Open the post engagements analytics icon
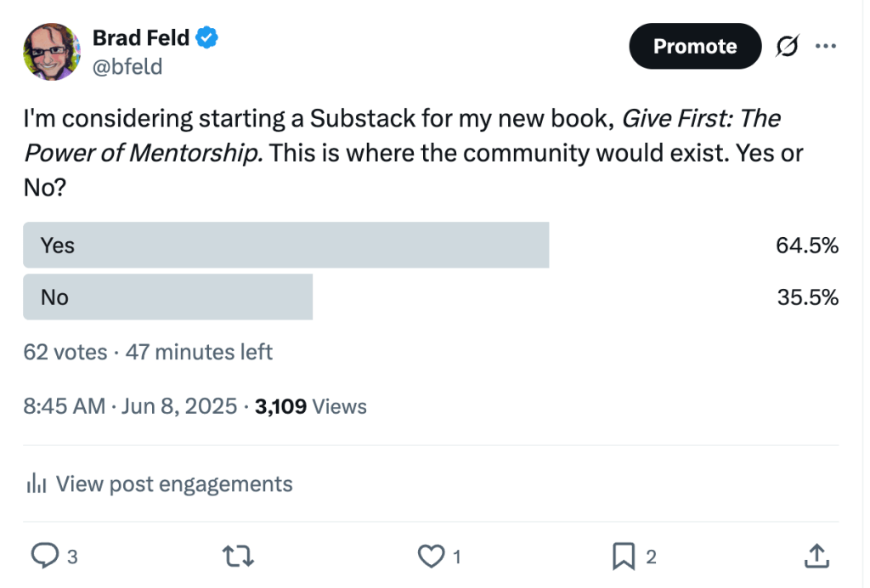The image size is (870, 588). click(x=35, y=483)
